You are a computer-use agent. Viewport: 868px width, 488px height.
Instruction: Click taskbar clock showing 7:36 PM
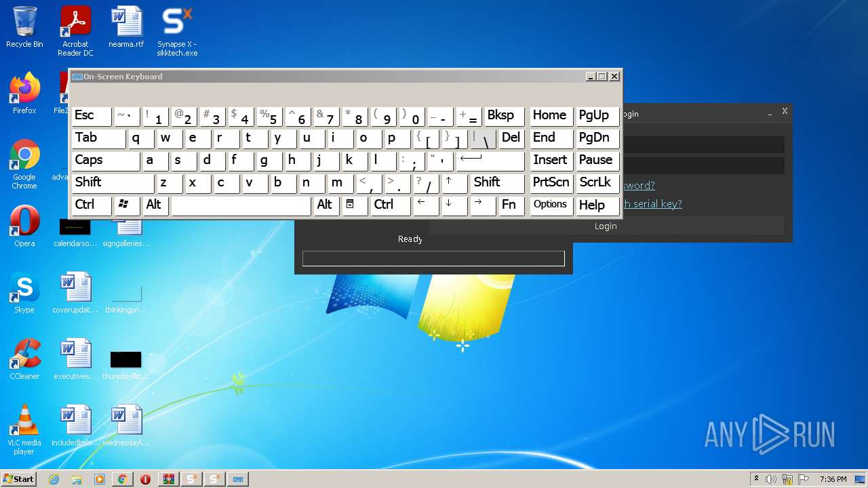click(x=833, y=479)
